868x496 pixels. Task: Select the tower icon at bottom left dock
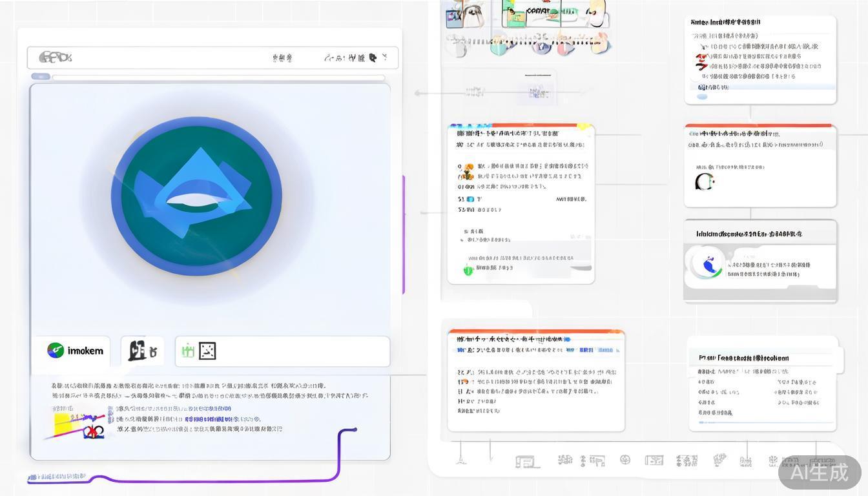[x=461, y=460]
